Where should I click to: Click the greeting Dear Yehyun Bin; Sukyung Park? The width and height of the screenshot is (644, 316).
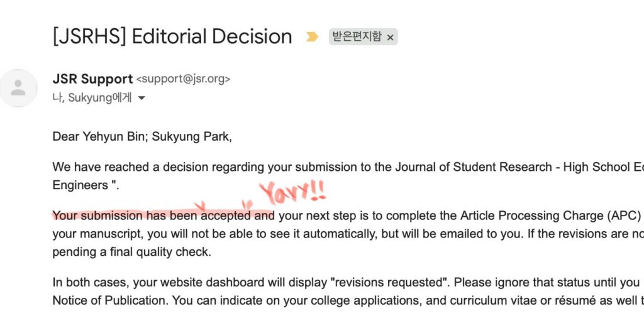click(x=142, y=136)
